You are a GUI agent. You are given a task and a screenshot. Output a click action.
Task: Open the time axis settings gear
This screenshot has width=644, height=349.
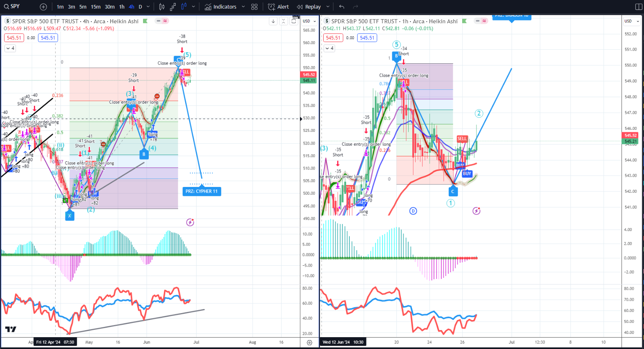tap(309, 342)
